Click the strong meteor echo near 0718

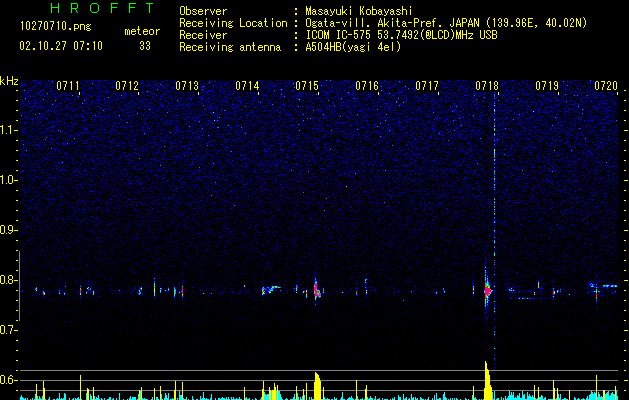click(487, 290)
